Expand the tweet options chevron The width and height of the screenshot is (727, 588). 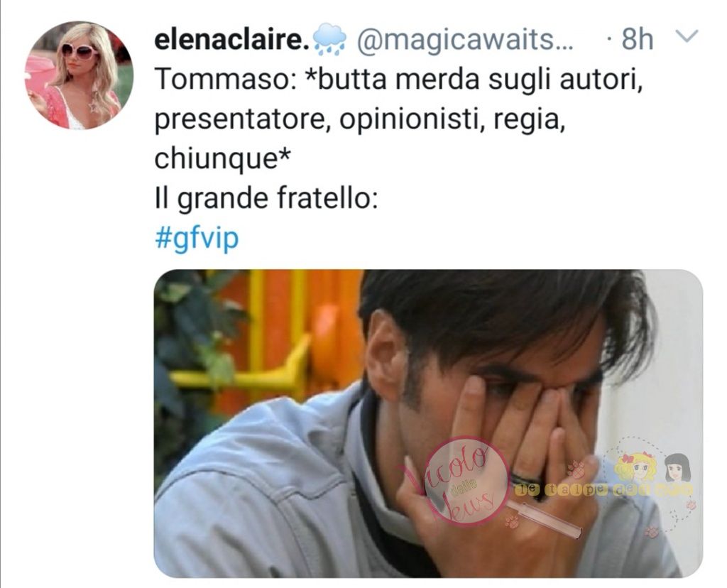tap(685, 37)
